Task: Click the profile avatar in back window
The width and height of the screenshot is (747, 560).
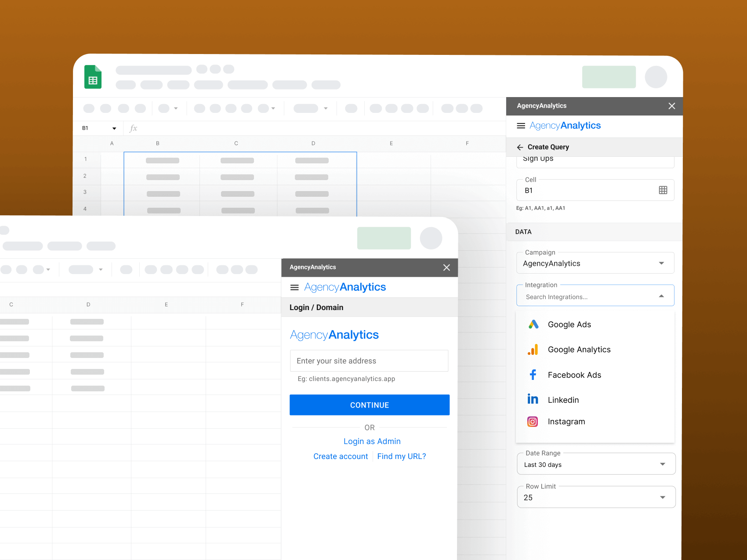Action: pos(656,77)
